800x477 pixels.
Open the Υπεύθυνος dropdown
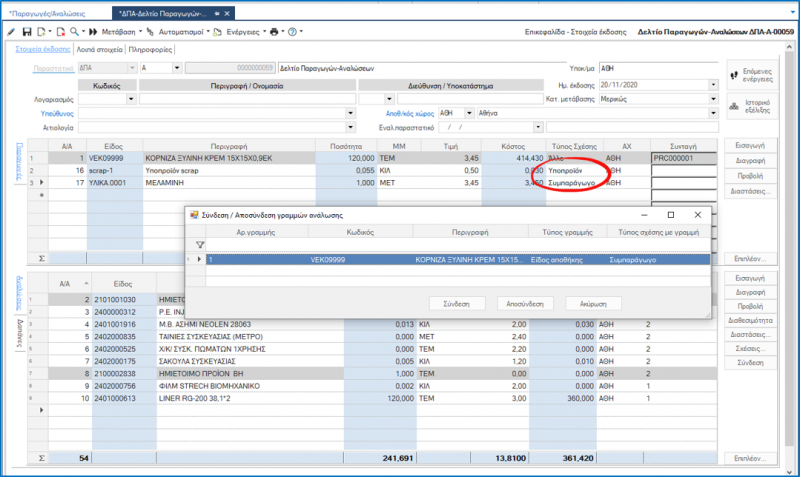pyautogui.click(x=351, y=113)
